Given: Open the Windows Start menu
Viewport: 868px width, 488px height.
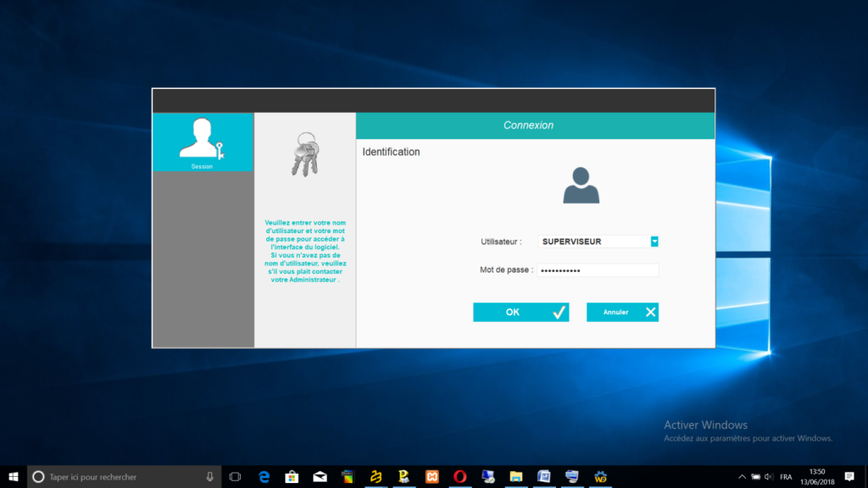Looking at the screenshot, I should [x=14, y=477].
